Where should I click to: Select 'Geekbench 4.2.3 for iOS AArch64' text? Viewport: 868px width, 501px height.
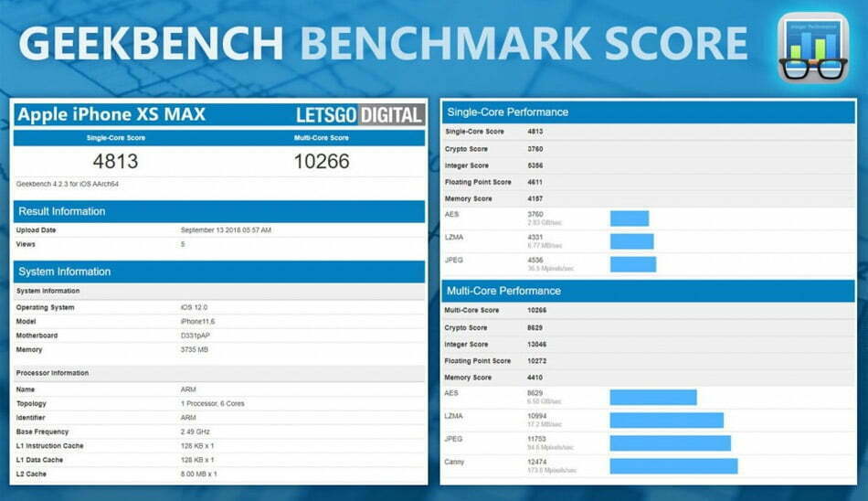(68, 184)
